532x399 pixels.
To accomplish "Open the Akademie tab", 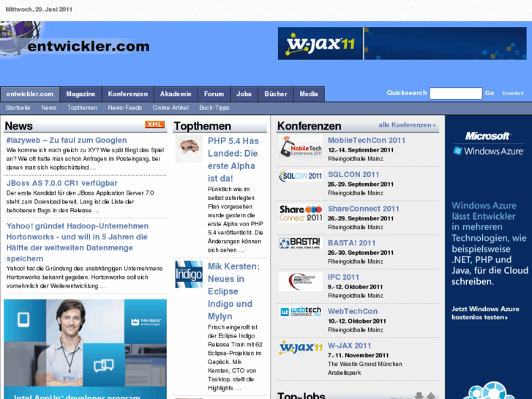I will pos(176,94).
